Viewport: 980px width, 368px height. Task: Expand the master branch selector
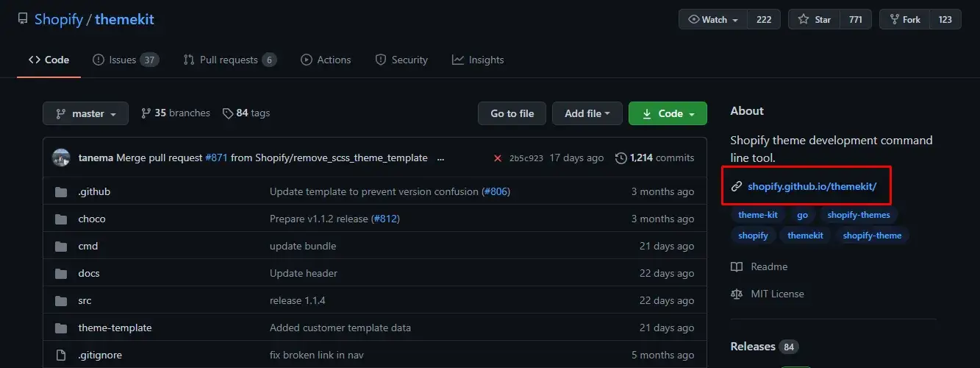tap(85, 113)
